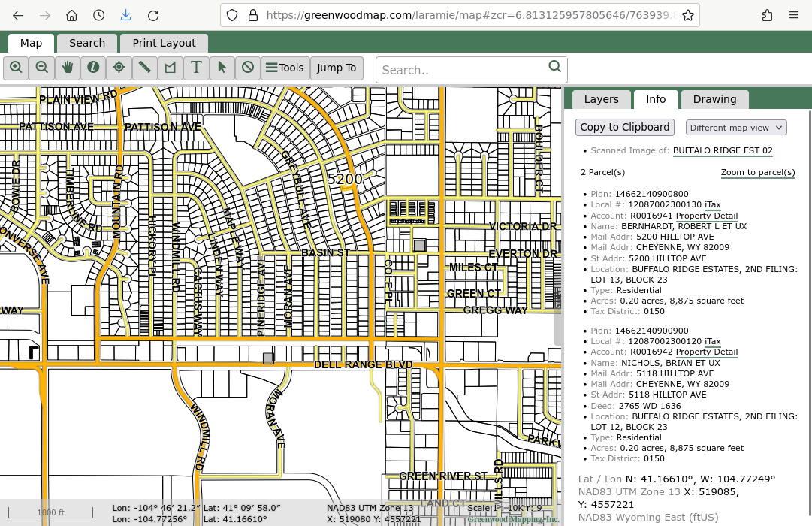Click the locate position crosshair tool
Viewport: 812px width, 526px height.
(x=119, y=68)
